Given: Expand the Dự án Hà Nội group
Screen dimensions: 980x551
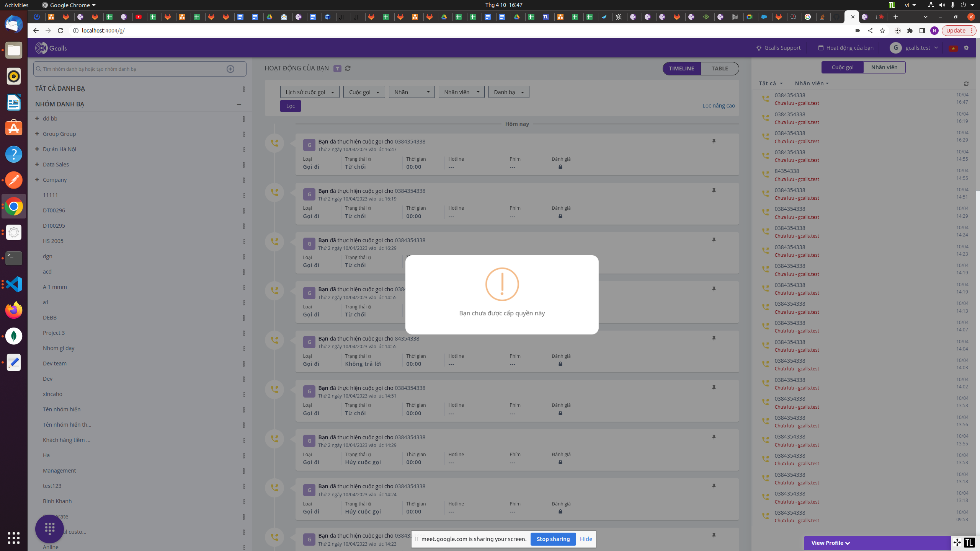Looking at the screenshot, I should (x=37, y=149).
